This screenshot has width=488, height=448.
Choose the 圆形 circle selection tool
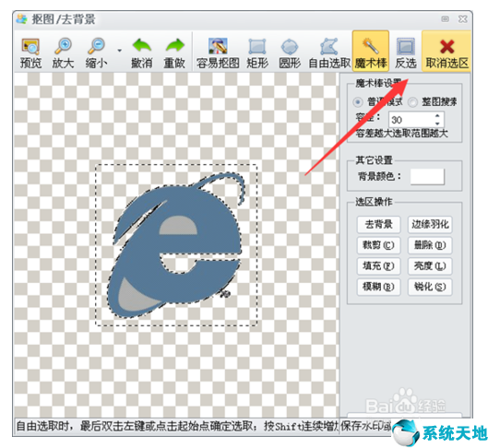pos(290,53)
